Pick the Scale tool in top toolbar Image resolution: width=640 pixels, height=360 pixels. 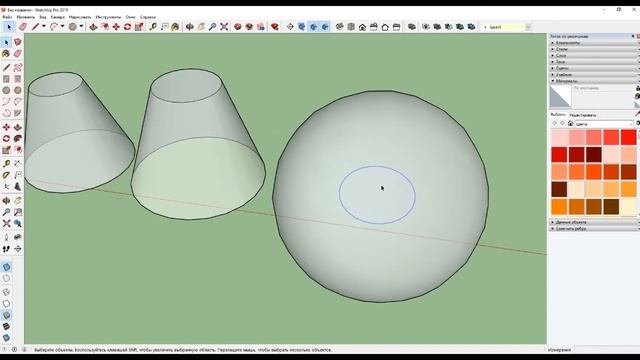pyautogui.click(x=139, y=27)
